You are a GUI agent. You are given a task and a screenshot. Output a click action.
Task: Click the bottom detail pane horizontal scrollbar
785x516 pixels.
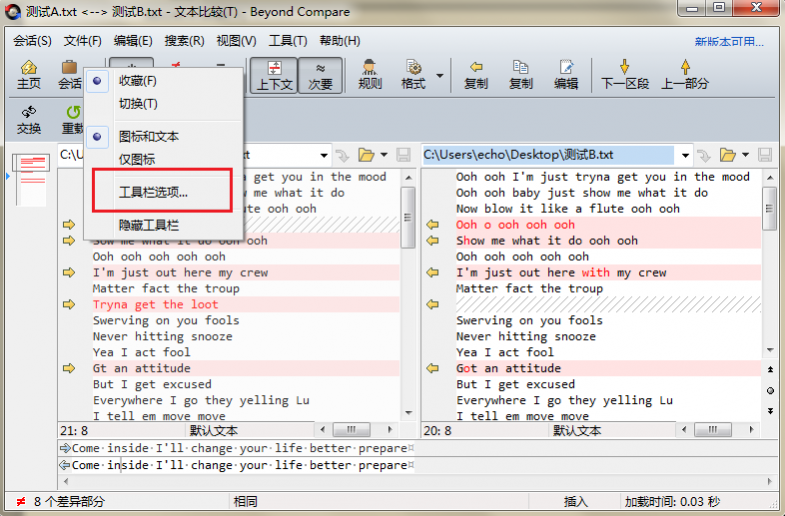[419, 481]
